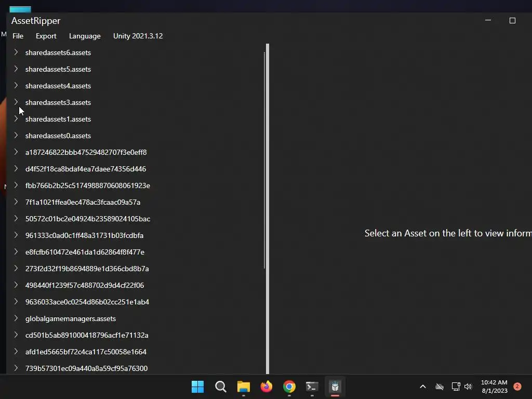The width and height of the screenshot is (532, 399).
Task: Select file afd1ed5665bf72c4ca117c50058e1664
Action: [86, 352]
